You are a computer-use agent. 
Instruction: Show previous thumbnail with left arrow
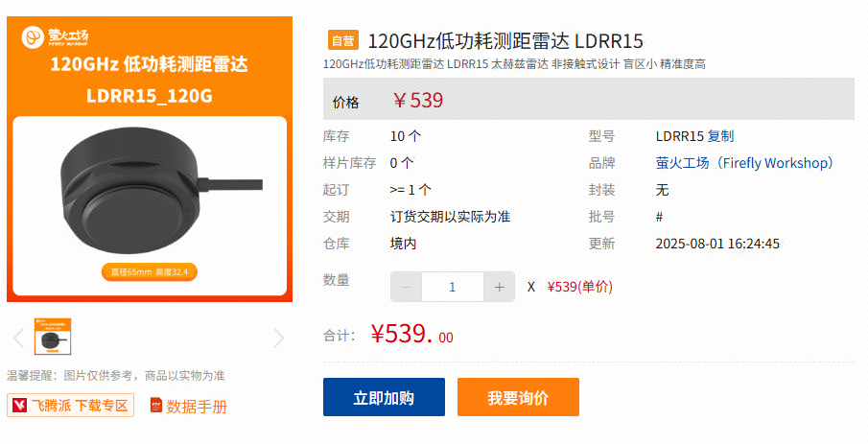tap(18, 338)
